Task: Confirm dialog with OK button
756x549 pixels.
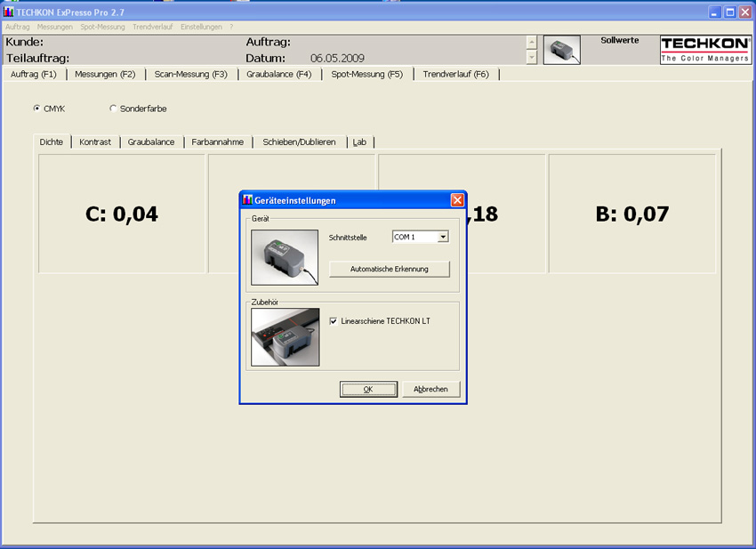Action: point(368,390)
